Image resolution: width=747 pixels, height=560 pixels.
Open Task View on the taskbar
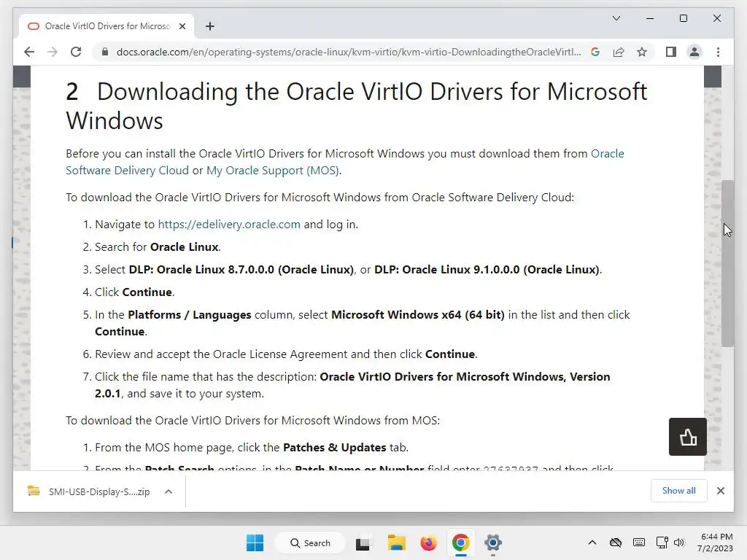363,542
